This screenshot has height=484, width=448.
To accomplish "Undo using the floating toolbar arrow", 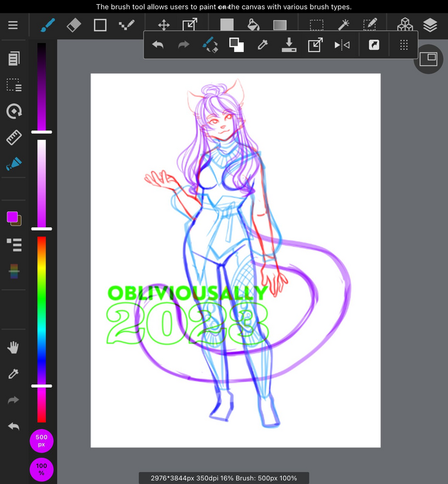I will point(158,45).
